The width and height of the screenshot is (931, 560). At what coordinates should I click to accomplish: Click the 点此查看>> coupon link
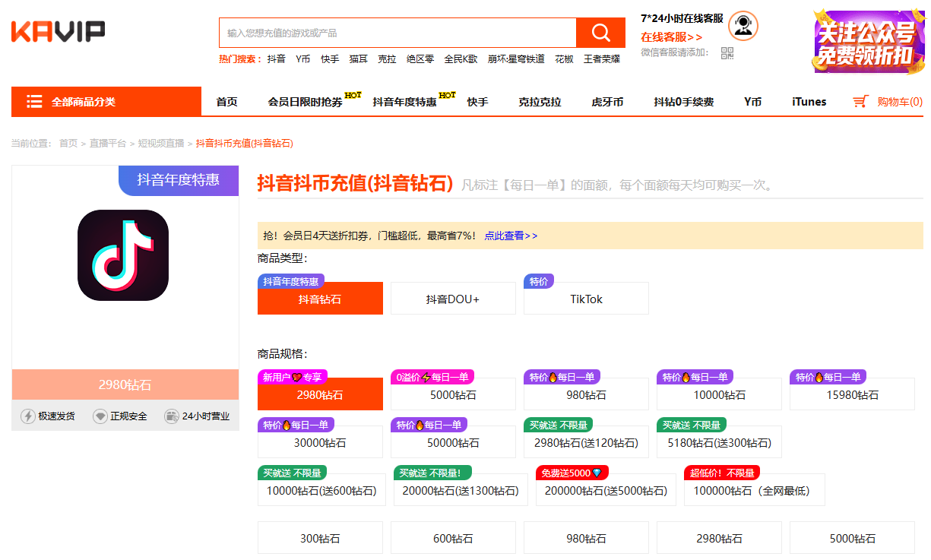511,236
